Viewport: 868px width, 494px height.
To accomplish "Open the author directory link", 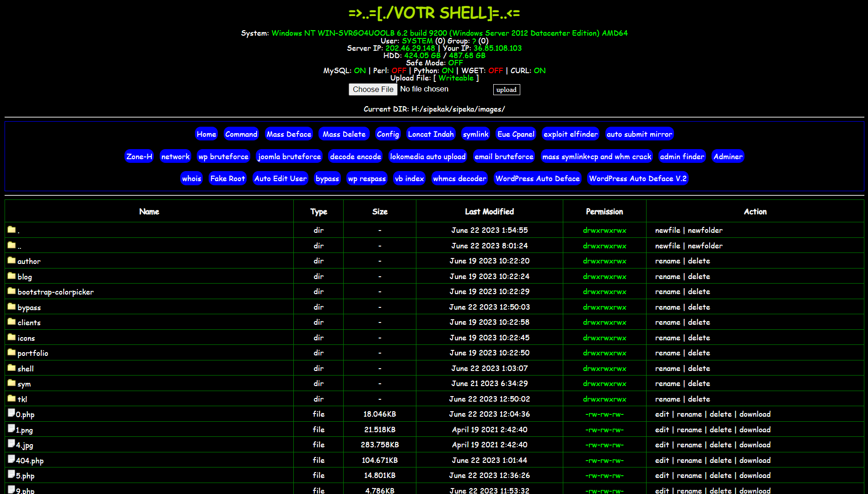I will tap(29, 261).
